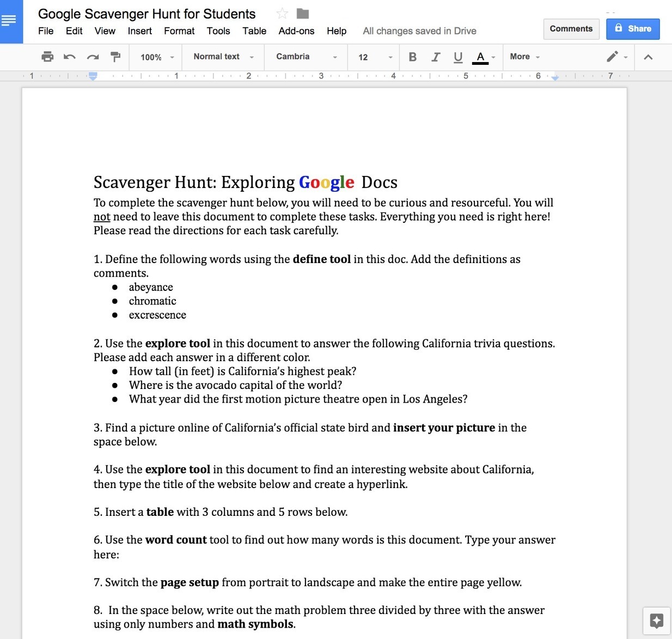Star this document
Screen dimensions: 672x639
tap(282, 14)
